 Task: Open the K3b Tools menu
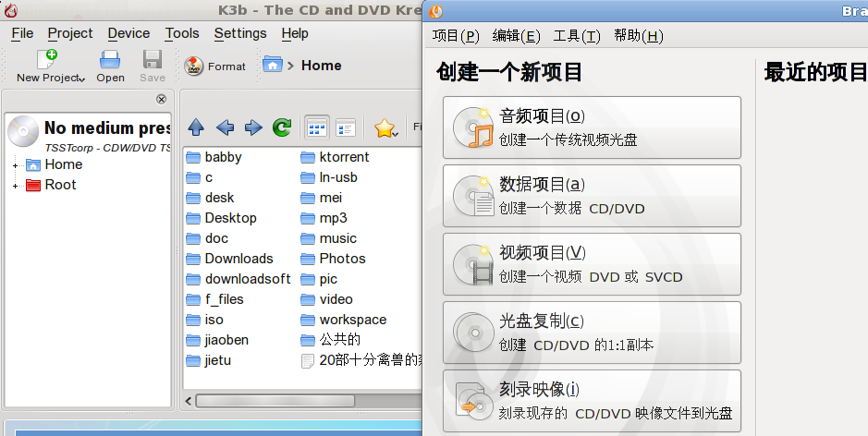pyautogui.click(x=182, y=34)
